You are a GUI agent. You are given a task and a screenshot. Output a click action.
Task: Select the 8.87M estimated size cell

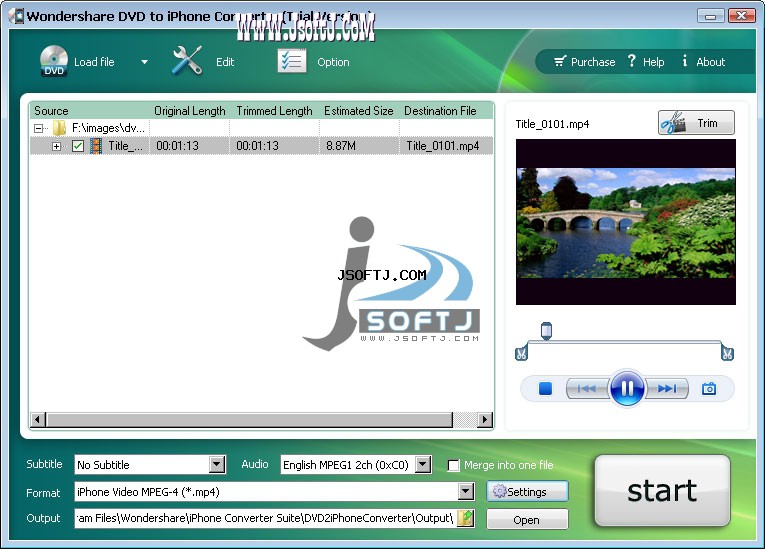coord(359,146)
